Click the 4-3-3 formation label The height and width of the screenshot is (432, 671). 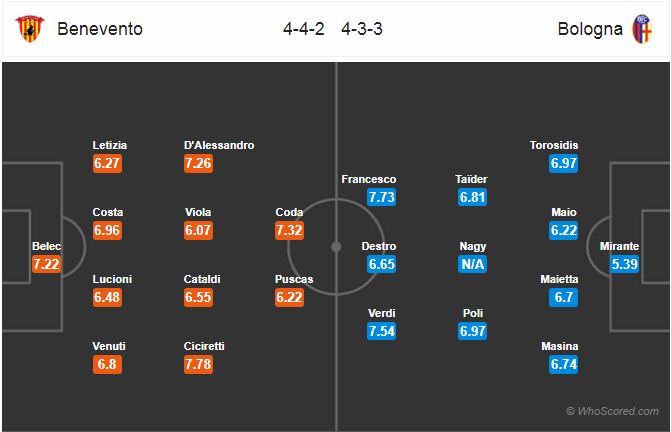click(363, 28)
